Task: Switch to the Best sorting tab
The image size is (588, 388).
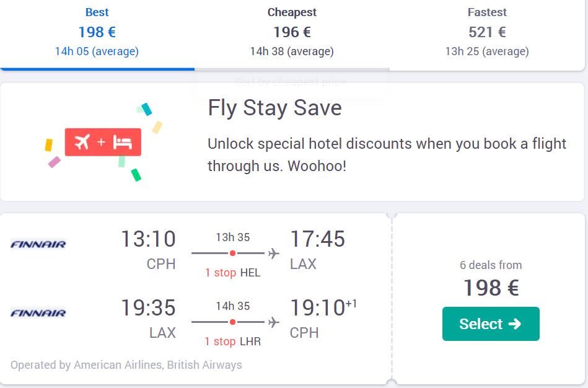Action: [97, 33]
